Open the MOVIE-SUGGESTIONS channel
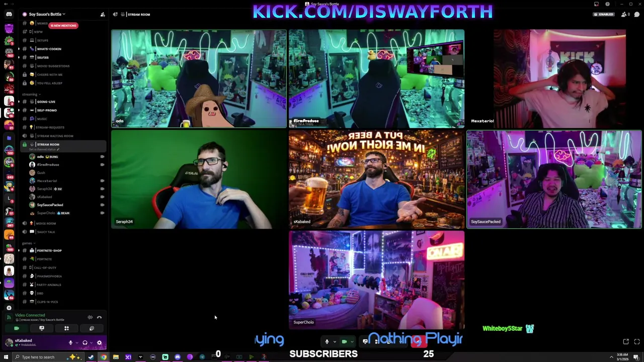Viewport: 644px width, 362px height. (x=63, y=66)
